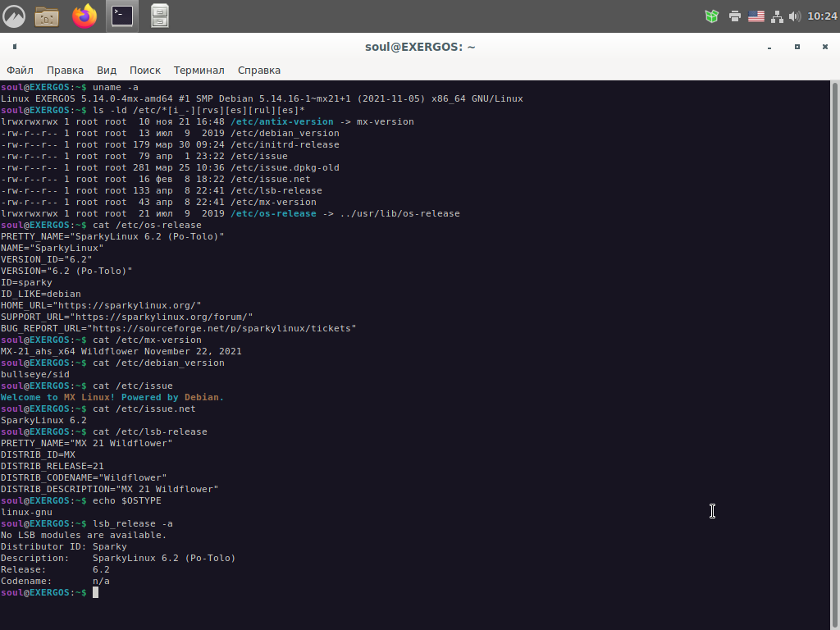Viewport: 840px width, 630px height.
Task: Click the terminal vertical scrollbar
Action: tap(834, 355)
